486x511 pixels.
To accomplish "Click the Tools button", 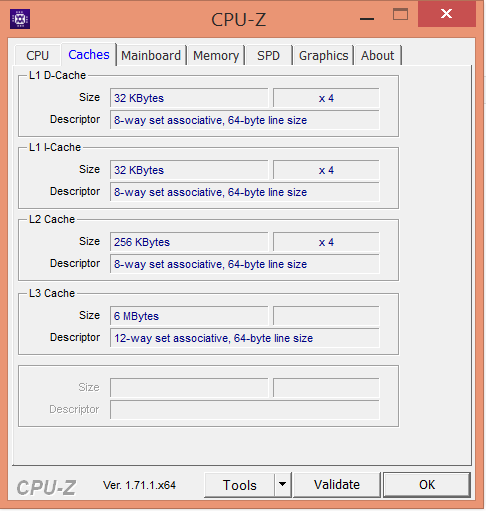I will (240, 485).
